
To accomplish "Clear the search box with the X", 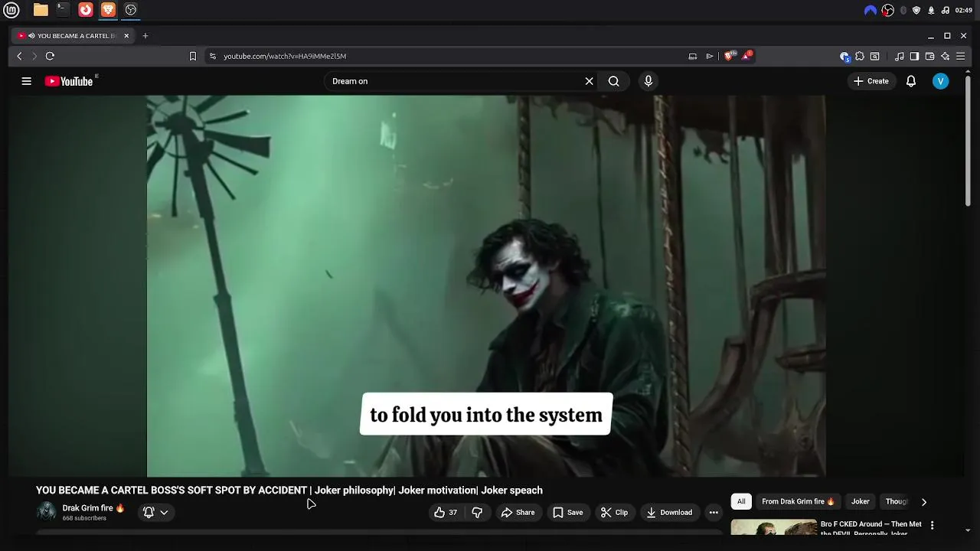I will pos(589,81).
